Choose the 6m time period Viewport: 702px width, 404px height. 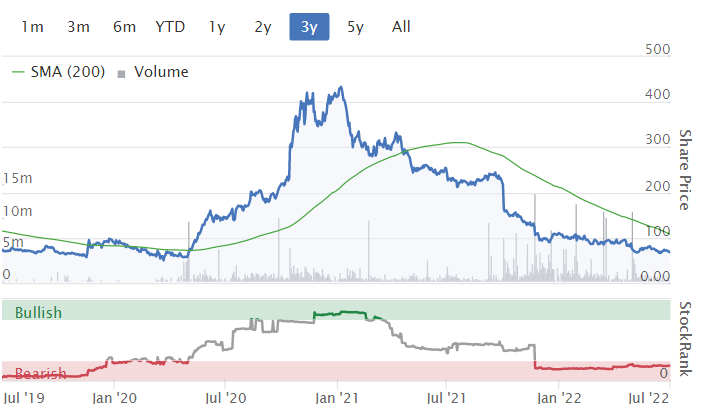point(124,27)
